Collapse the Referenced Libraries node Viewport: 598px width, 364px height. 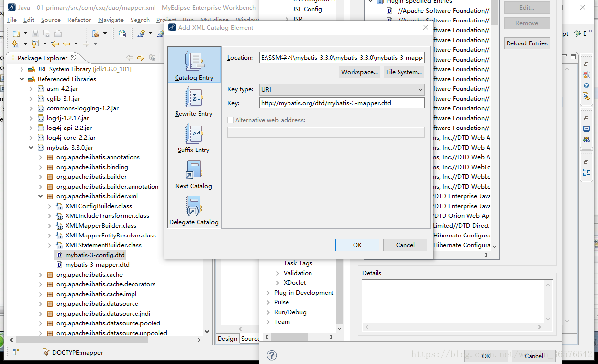click(22, 79)
